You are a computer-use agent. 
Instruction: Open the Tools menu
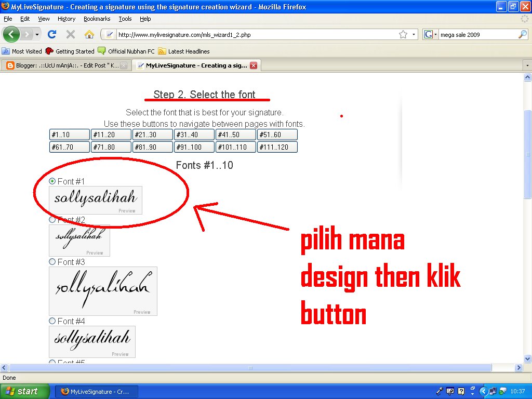point(125,19)
